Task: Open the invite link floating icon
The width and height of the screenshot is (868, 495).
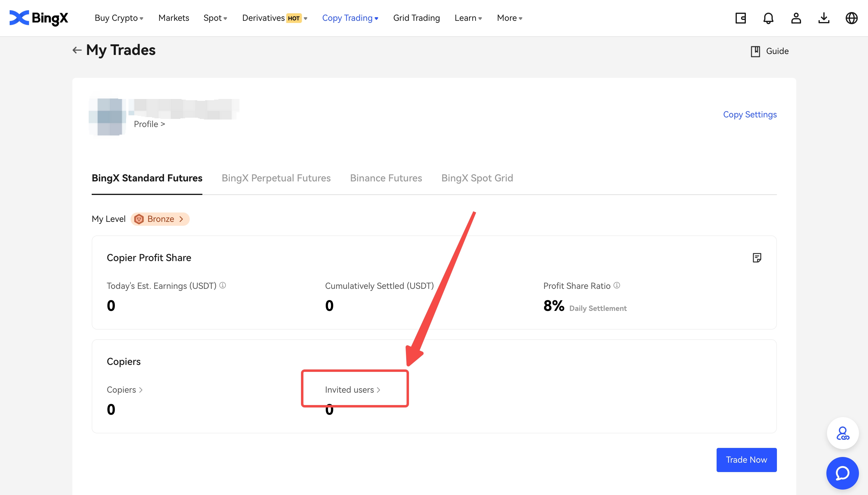Action: 843,433
